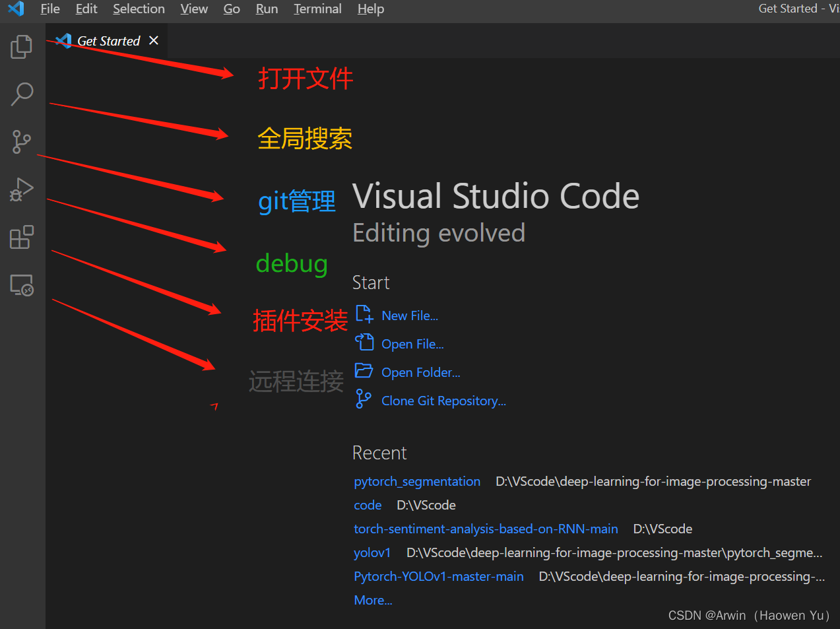Click path D:\VScode beside torch-sentiment entry
840x629 pixels.
(662, 529)
